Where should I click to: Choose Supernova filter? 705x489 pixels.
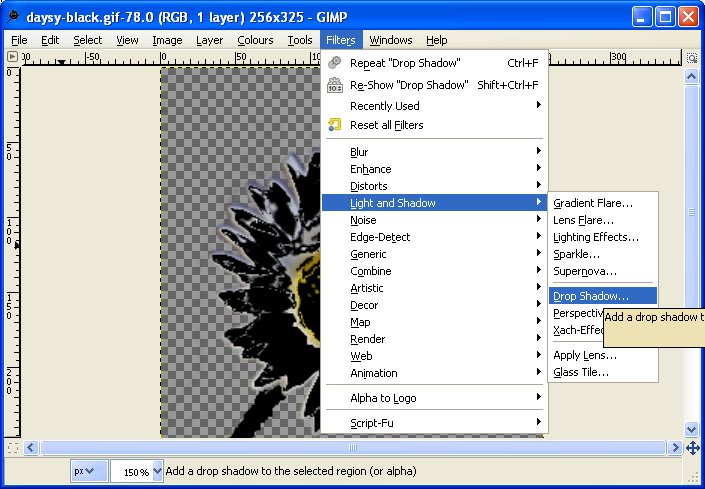pos(603,271)
